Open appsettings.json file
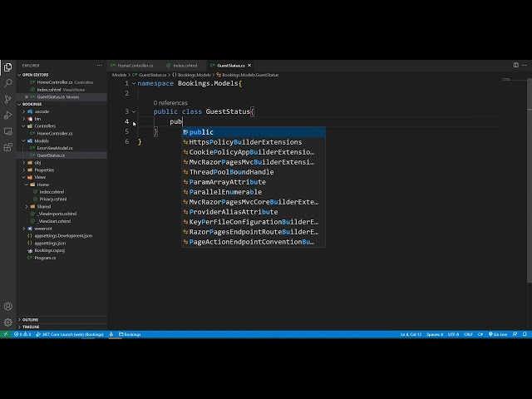Image resolution: width=532 pixels, height=399 pixels. pos(50,244)
